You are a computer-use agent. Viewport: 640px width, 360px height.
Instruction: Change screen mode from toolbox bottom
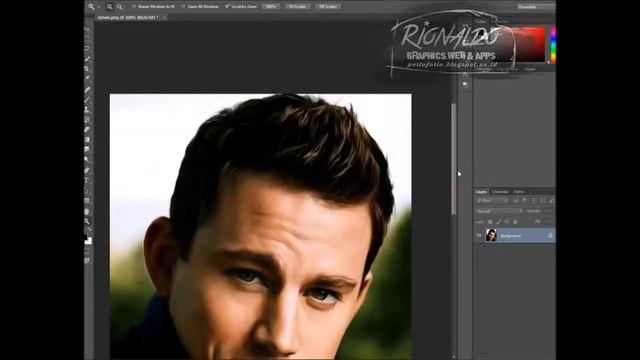(x=87, y=261)
